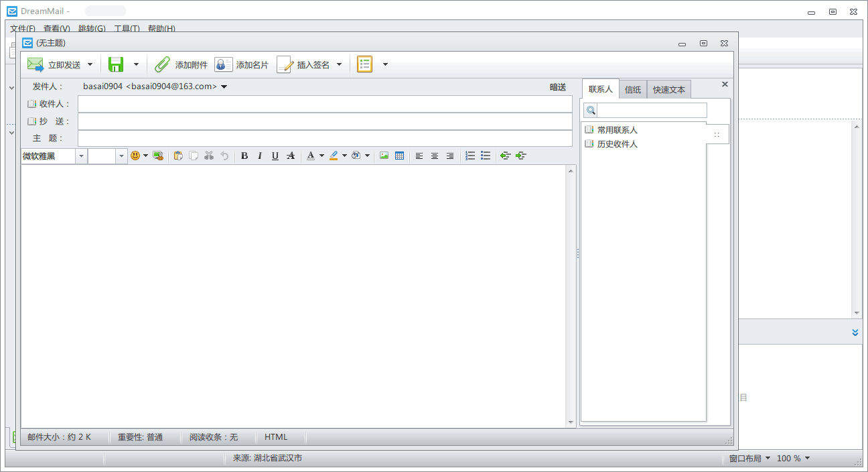
Task: Switch to the 快速文本 tab
Action: (669, 89)
